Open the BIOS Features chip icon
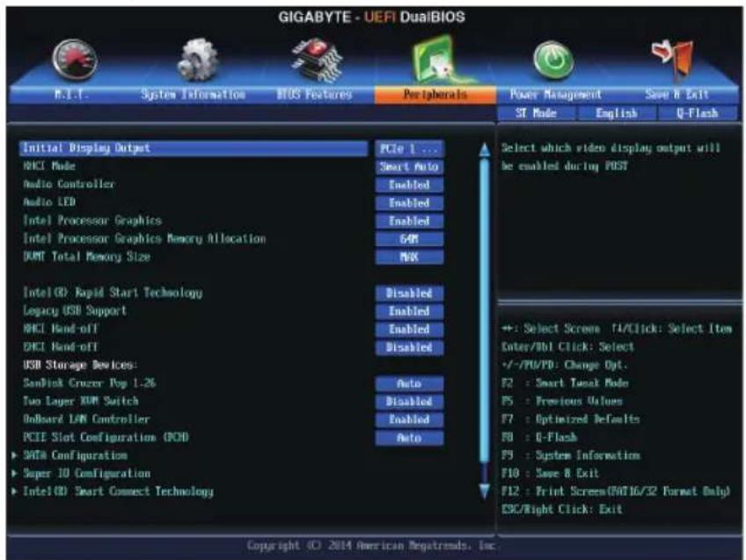This screenshot has height=560, width=746. 318,60
